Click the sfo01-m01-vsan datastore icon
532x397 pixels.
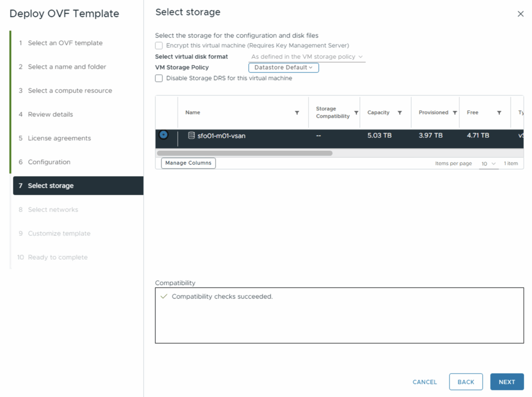click(x=191, y=136)
